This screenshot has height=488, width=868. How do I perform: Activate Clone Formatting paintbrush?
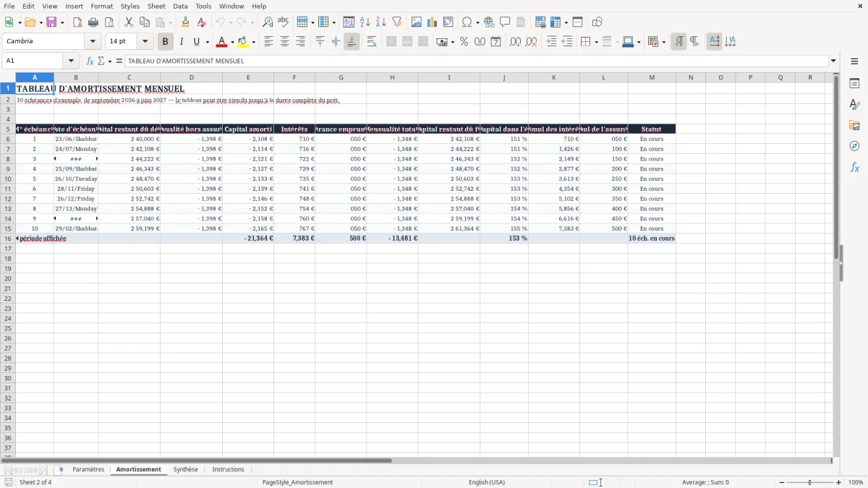click(x=185, y=22)
